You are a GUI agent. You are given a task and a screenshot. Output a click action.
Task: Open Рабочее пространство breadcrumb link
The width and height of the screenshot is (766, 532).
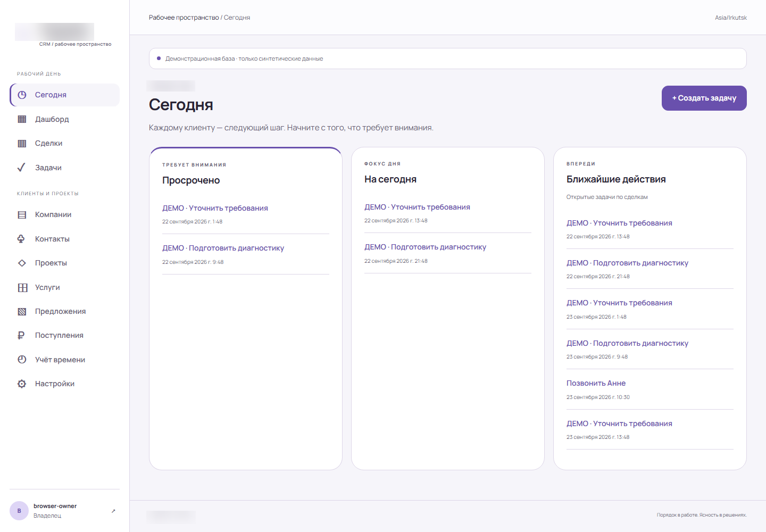pos(184,18)
